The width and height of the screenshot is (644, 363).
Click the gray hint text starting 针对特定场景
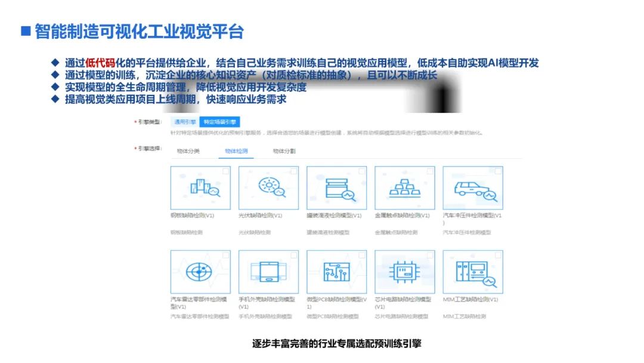pos(327,133)
